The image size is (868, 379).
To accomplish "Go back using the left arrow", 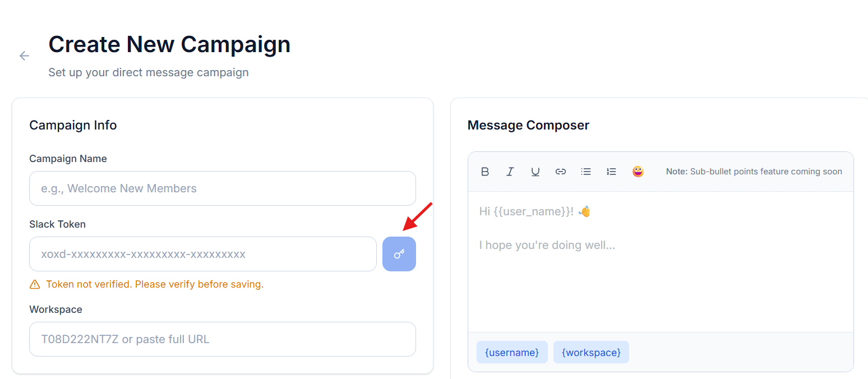I will pos(24,56).
